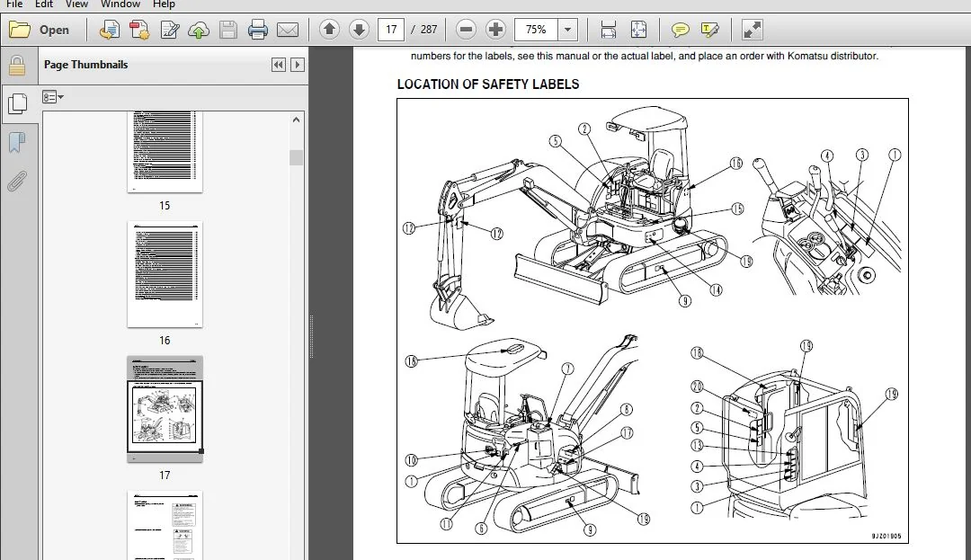971x560 pixels.
Task: Click the Edit text document icon
Action: [169, 30]
